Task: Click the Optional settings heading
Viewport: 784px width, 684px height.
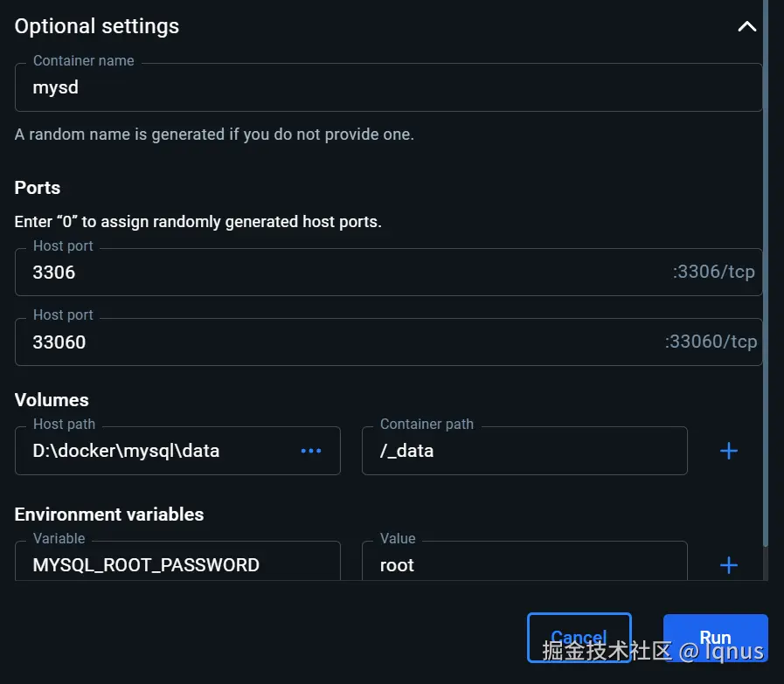Action: click(x=97, y=26)
